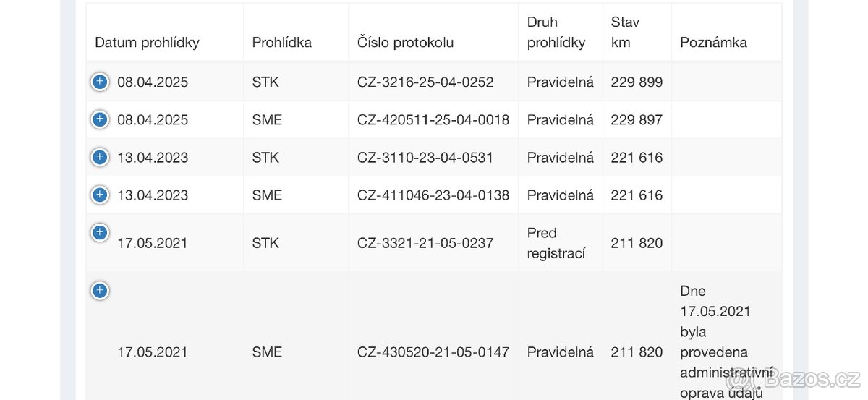
Task: Sort by Datum prohlídky column header
Action: click(147, 42)
